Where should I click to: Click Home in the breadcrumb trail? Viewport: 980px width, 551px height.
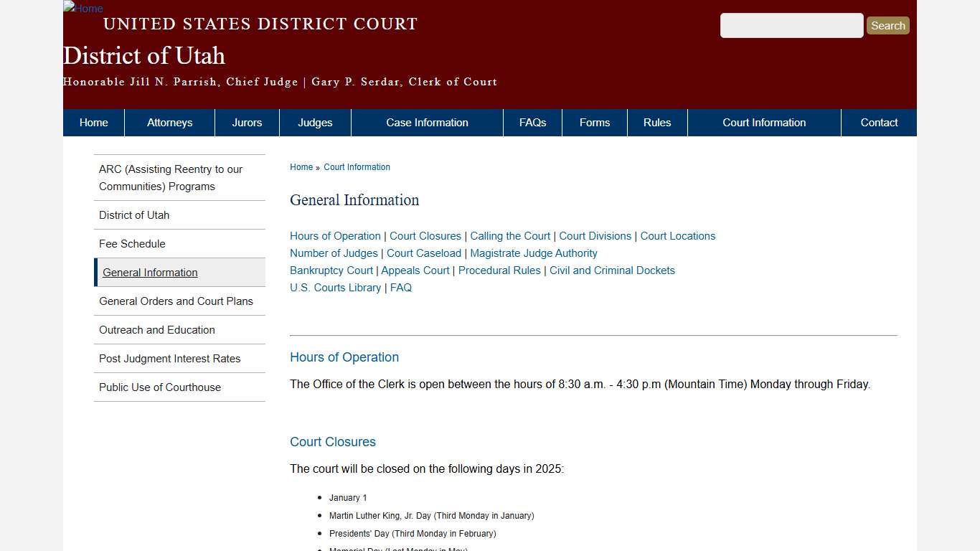[x=301, y=167]
